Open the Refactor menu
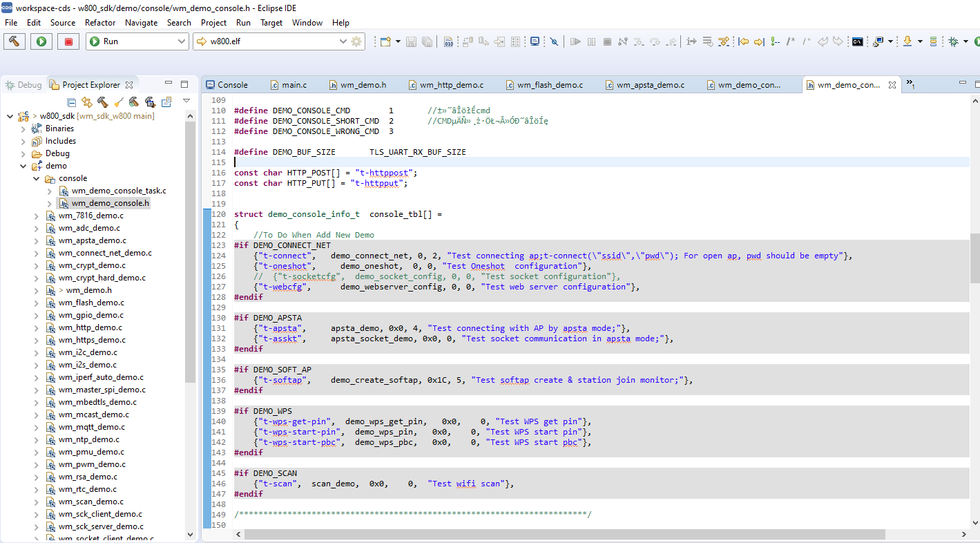 [100, 23]
